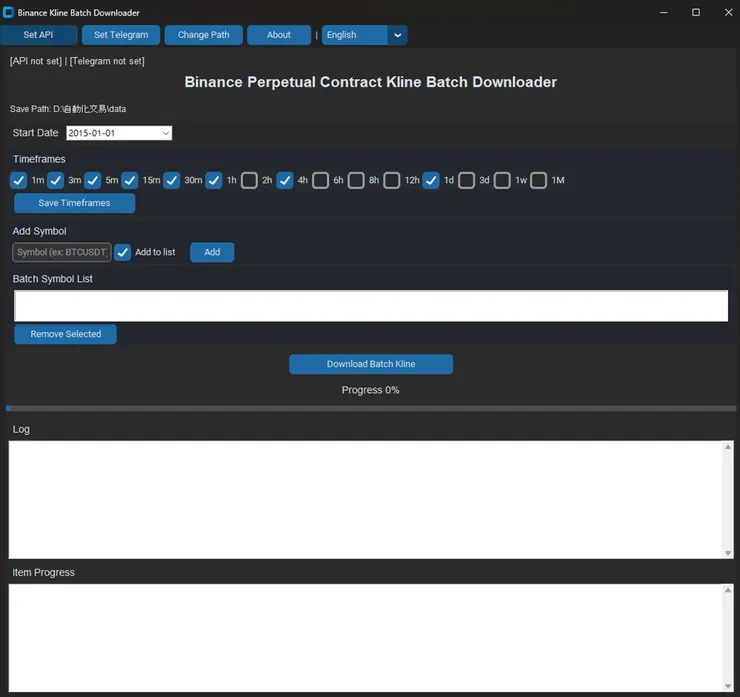Open the About dialog
Image resolution: width=740 pixels, height=697 pixels.
click(x=279, y=35)
